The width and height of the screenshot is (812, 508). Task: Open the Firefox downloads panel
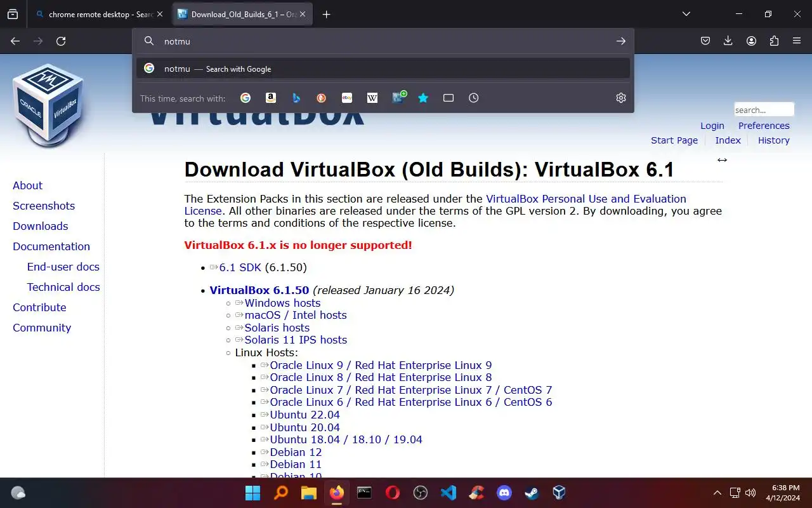[x=728, y=41]
